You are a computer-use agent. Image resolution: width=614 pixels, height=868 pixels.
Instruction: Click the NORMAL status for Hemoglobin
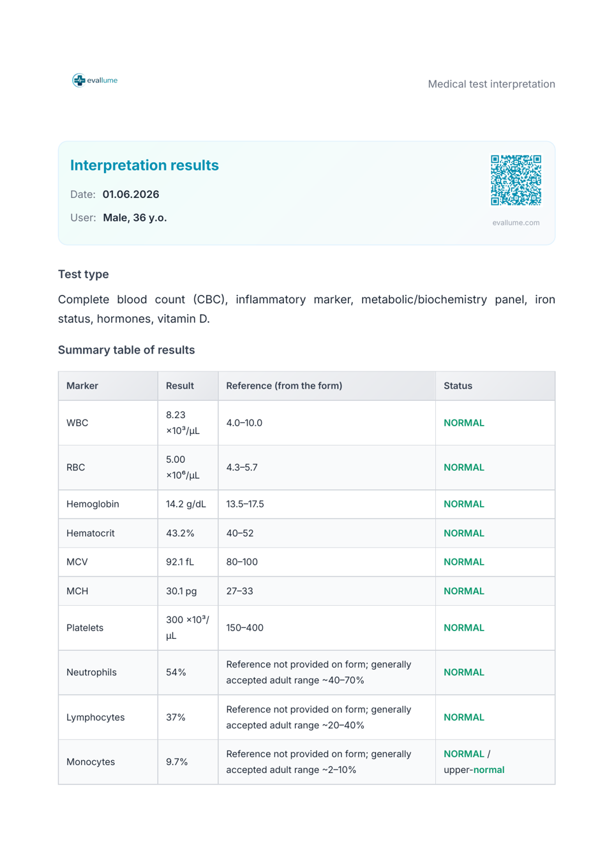coord(464,504)
